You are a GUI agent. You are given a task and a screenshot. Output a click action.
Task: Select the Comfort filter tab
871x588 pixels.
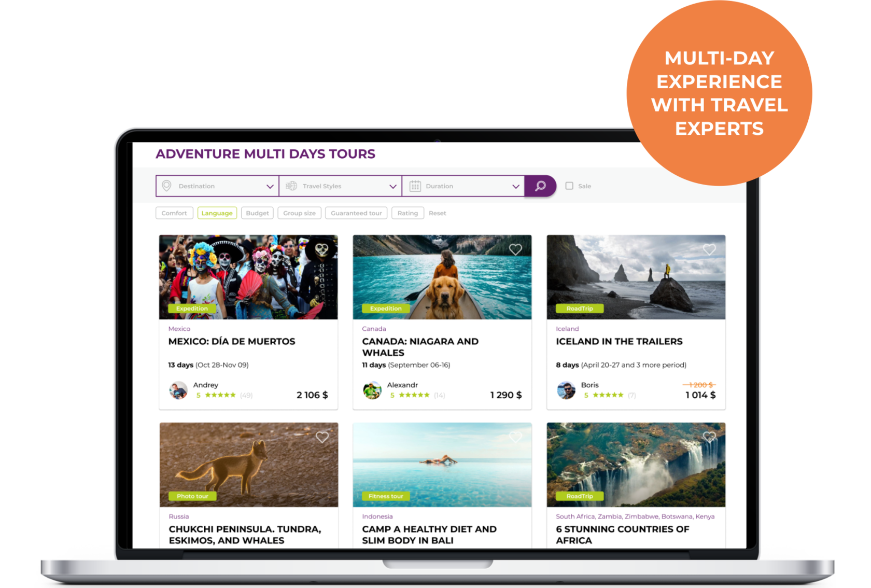(174, 213)
